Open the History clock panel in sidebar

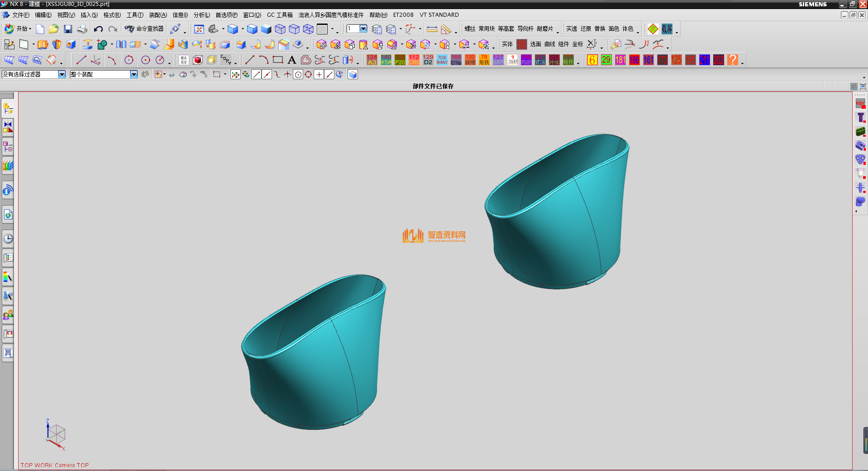tap(8, 239)
